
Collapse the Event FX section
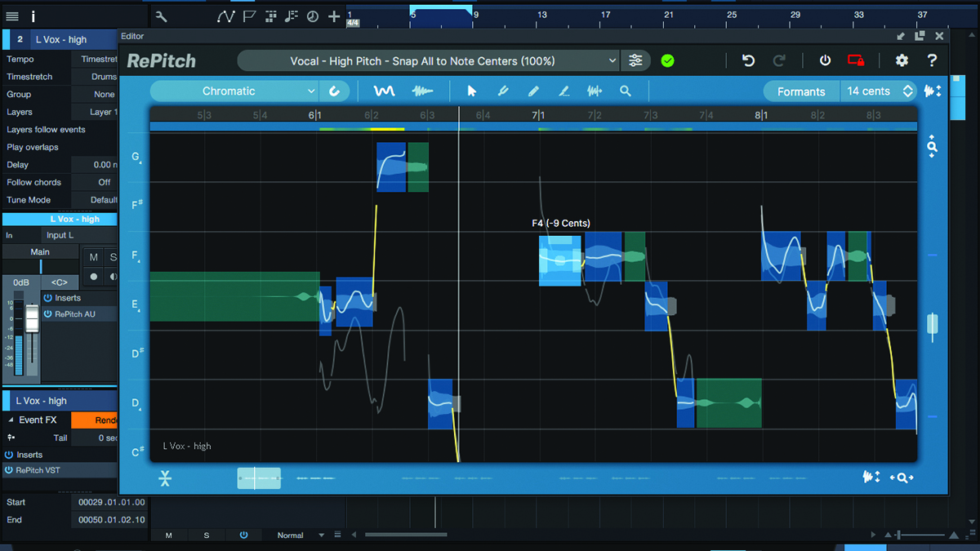pos(11,420)
